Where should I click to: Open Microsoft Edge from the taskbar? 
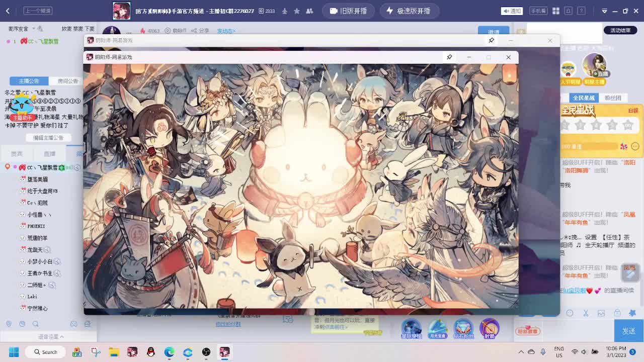(x=169, y=352)
